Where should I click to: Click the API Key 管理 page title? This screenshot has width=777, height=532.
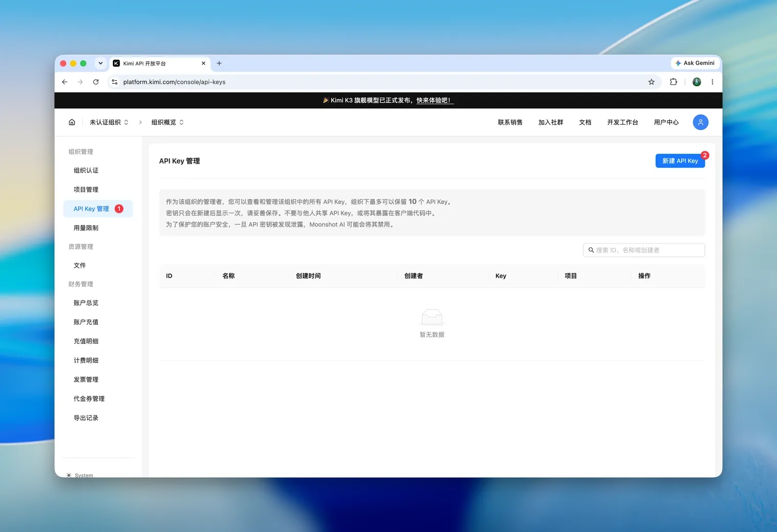click(x=179, y=161)
